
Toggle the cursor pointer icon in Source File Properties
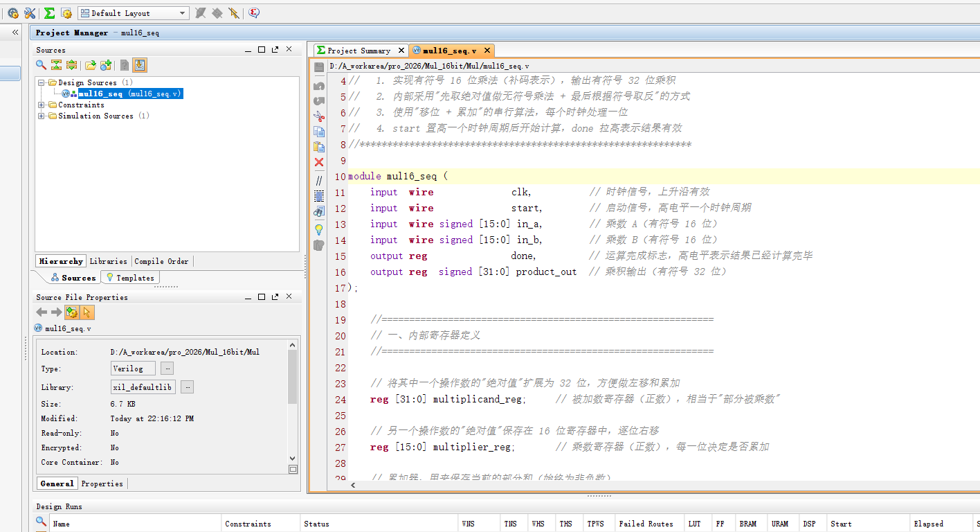(87, 312)
